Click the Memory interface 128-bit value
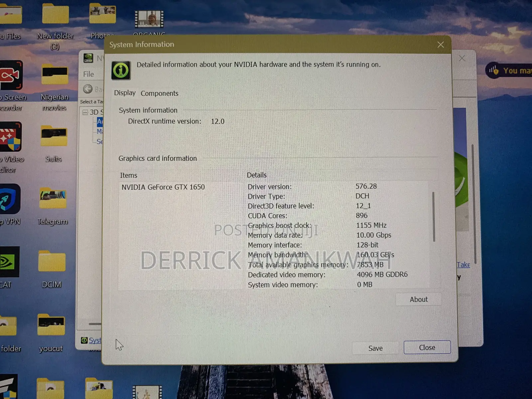This screenshot has width=532, height=399. point(367,245)
